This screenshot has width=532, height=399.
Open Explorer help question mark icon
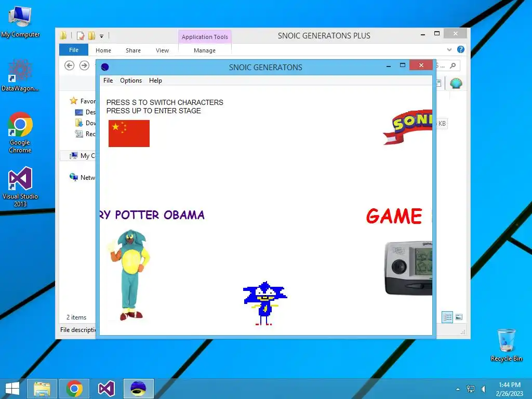coord(460,49)
